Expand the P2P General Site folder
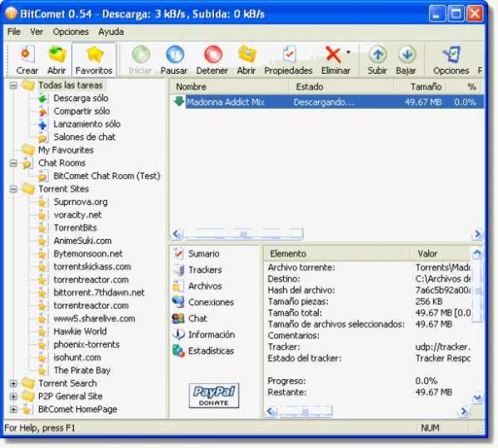The image size is (498, 448). click(x=13, y=396)
